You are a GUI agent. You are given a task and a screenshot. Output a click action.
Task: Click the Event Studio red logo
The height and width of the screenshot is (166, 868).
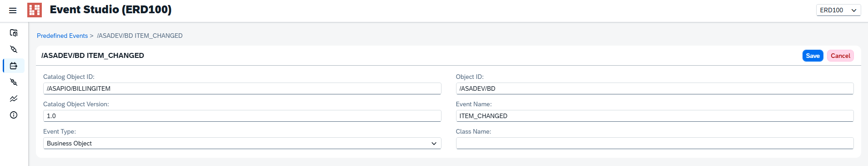[x=35, y=10]
